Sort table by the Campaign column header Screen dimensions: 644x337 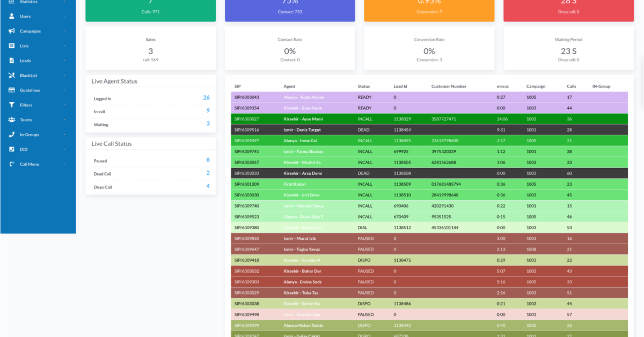[536, 86]
